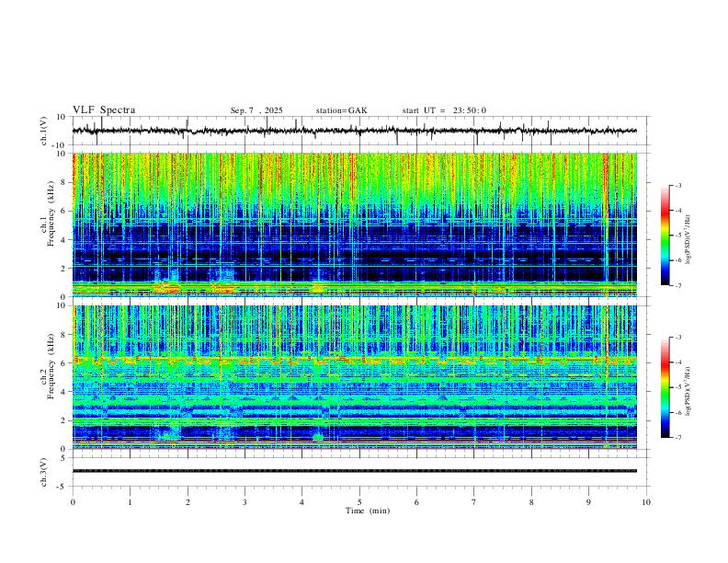Viewport: 728px width, 563px height.
Task: Click the "station=GAK" label
Action: coord(341,110)
